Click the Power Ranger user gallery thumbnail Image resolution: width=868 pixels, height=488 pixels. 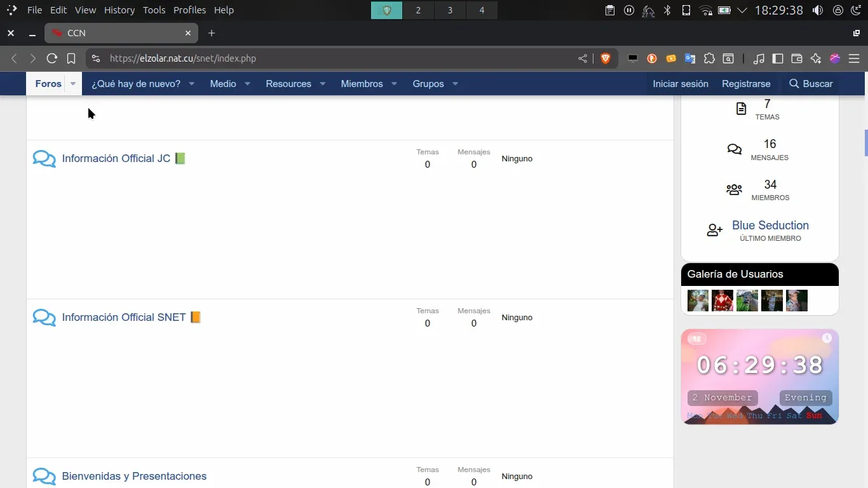coord(722,301)
